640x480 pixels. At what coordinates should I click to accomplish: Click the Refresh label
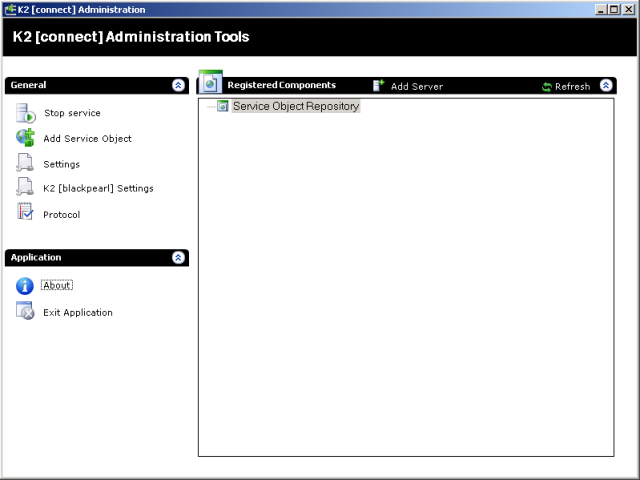(572, 87)
